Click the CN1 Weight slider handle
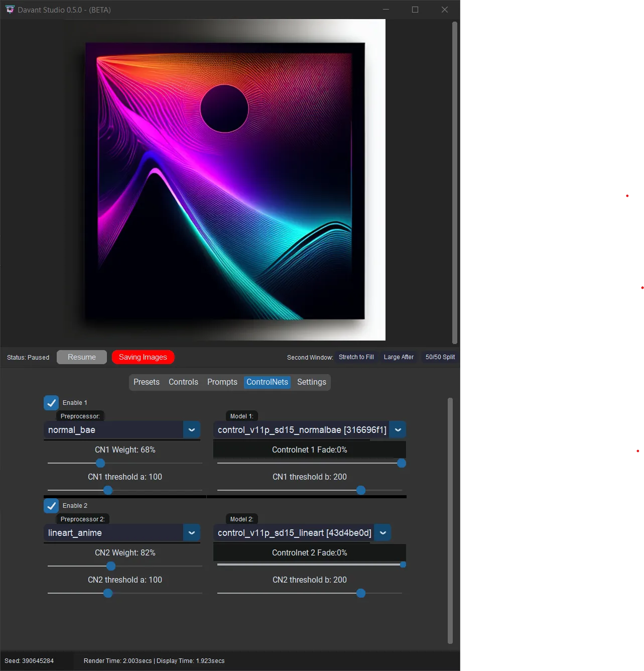 click(100, 463)
